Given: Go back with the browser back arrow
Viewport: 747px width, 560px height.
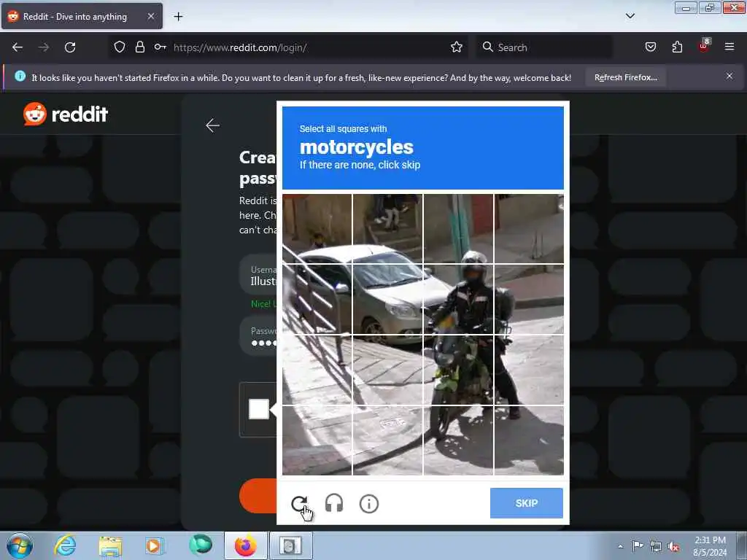Looking at the screenshot, I should (18, 47).
